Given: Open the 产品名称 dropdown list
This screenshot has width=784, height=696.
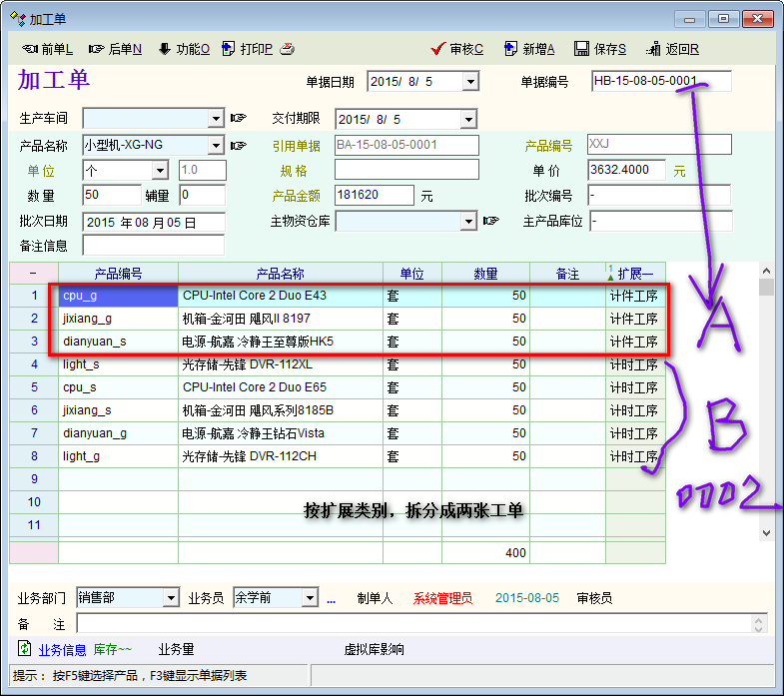Looking at the screenshot, I should coord(217,146).
